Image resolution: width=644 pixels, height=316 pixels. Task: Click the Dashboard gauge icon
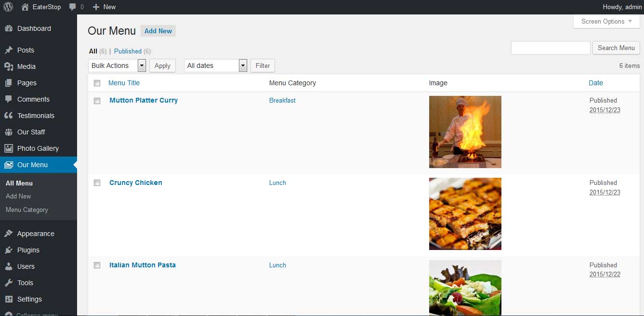coord(8,28)
